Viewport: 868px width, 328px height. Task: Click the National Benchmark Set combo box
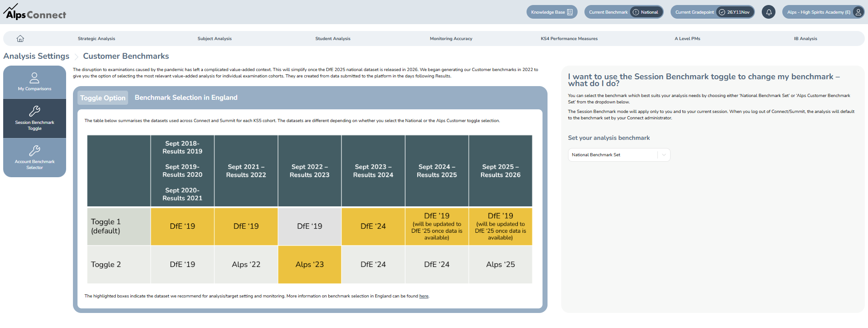coord(619,155)
